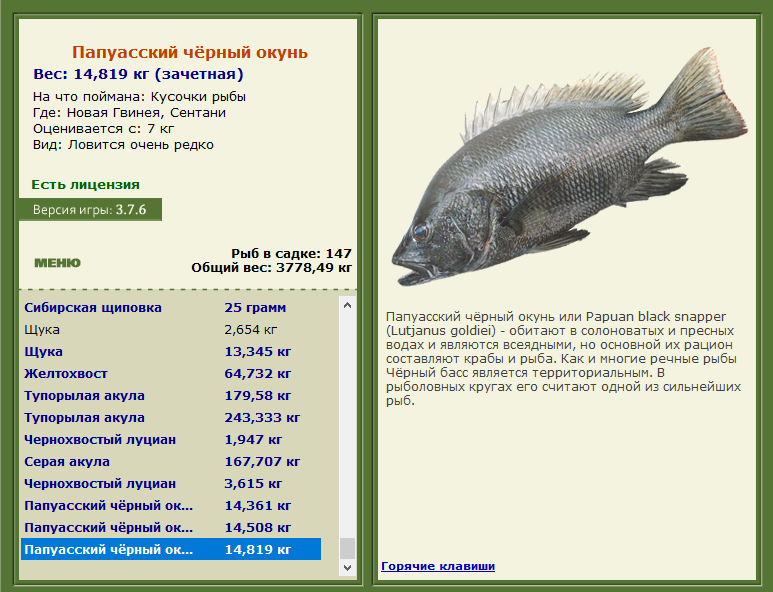Open the Горячие клавиши link
Viewport: 773px width, 592px height.
[438, 566]
